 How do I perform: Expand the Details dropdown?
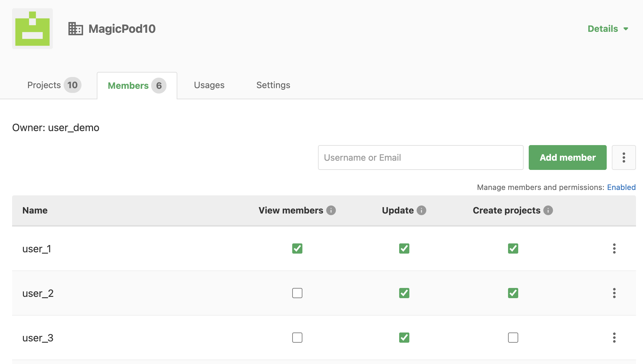click(608, 29)
